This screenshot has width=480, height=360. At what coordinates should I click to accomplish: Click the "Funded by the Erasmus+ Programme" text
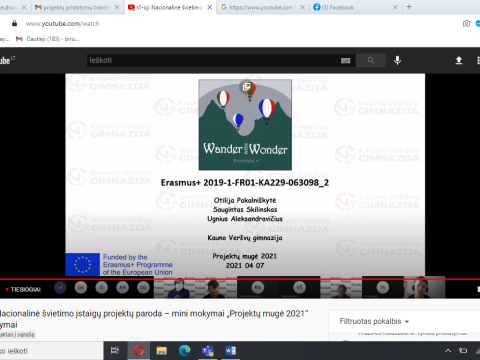point(138,265)
